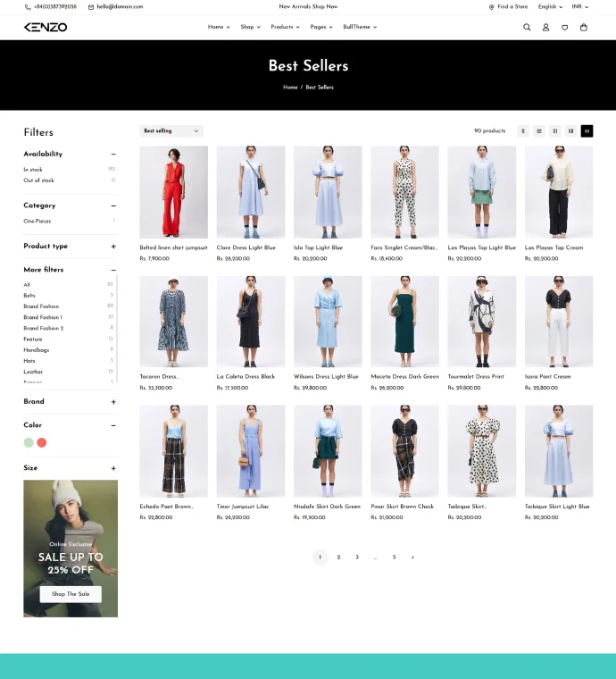
Task: Collapse the Availability filter section
Action: [x=113, y=155]
